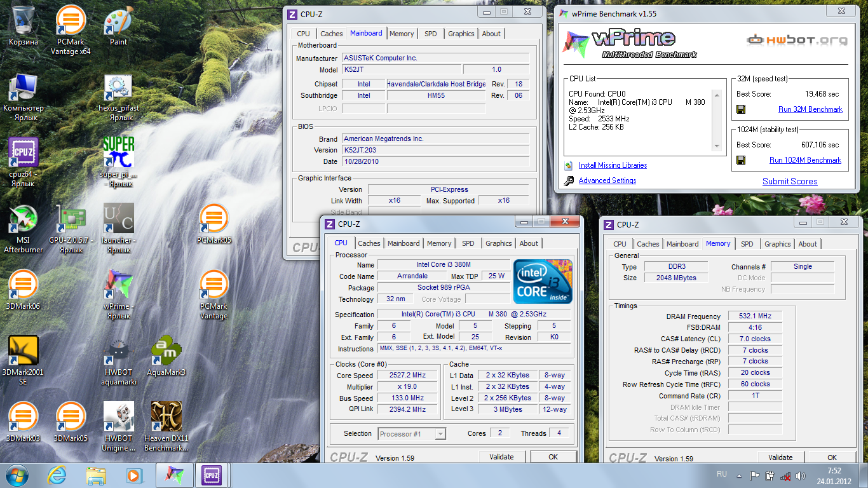Open the Paint desktop shortcut

click(x=118, y=26)
